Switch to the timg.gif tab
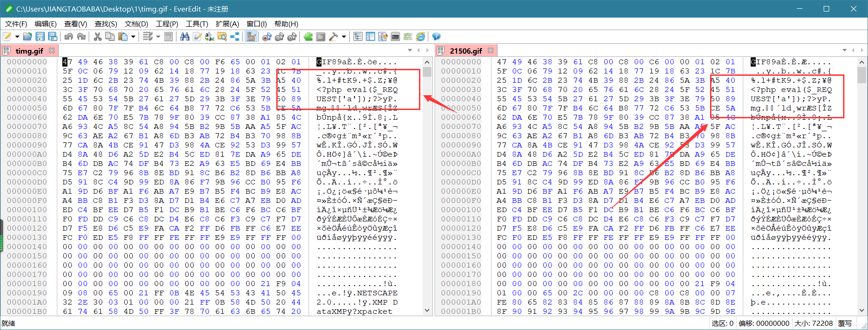 click(x=29, y=51)
